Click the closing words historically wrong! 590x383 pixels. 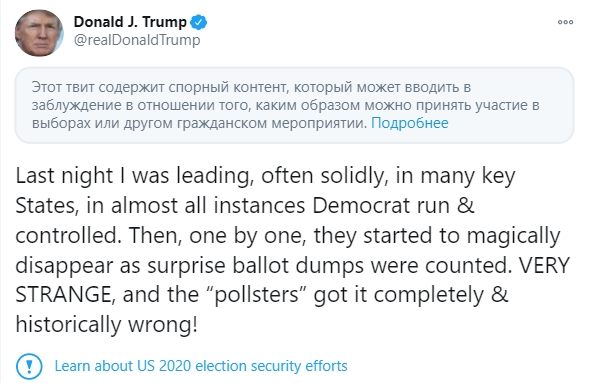coord(106,324)
